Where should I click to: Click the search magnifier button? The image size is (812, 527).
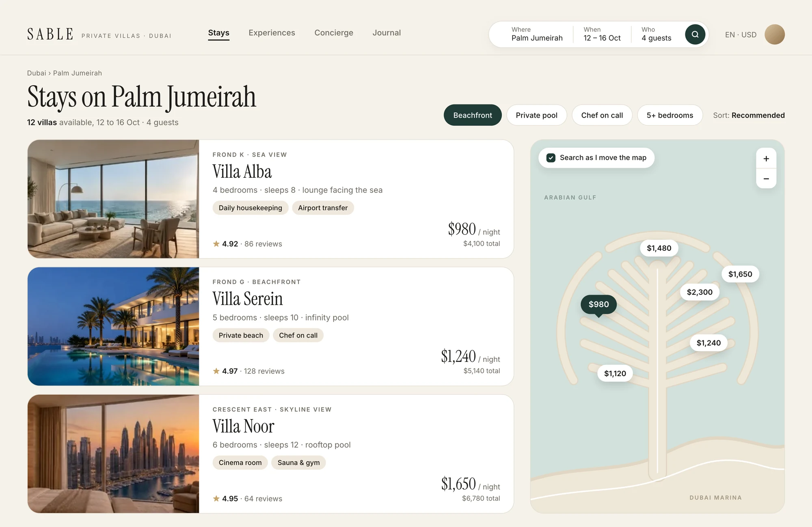(x=695, y=34)
